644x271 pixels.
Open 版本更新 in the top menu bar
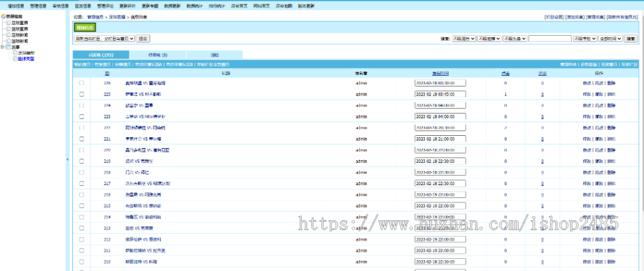[x=306, y=6]
